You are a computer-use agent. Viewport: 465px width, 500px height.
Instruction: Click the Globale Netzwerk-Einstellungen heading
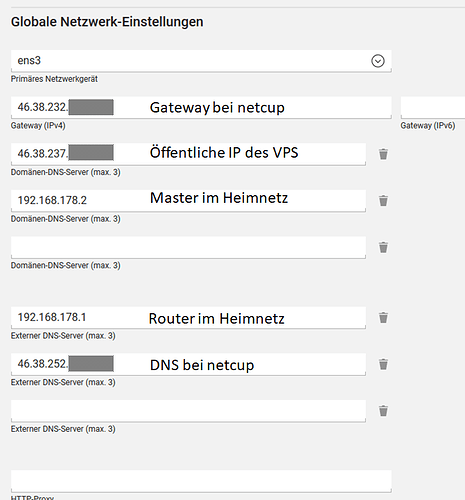(107, 22)
